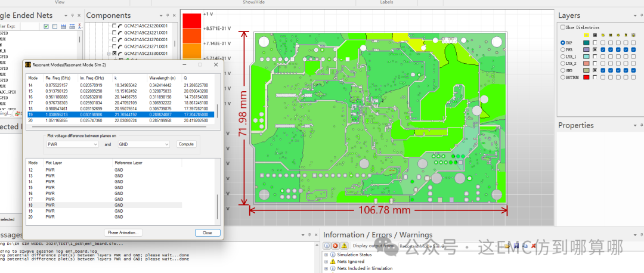The height and width of the screenshot is (273, 644).
Task: Select mode 19 row in frequency table
Action: [120, 115]
